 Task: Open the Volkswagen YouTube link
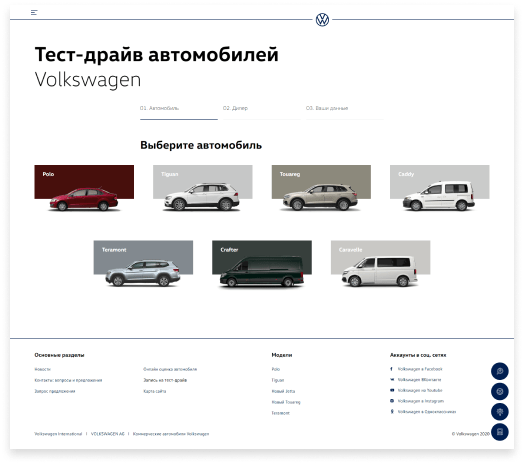[420, 390]
